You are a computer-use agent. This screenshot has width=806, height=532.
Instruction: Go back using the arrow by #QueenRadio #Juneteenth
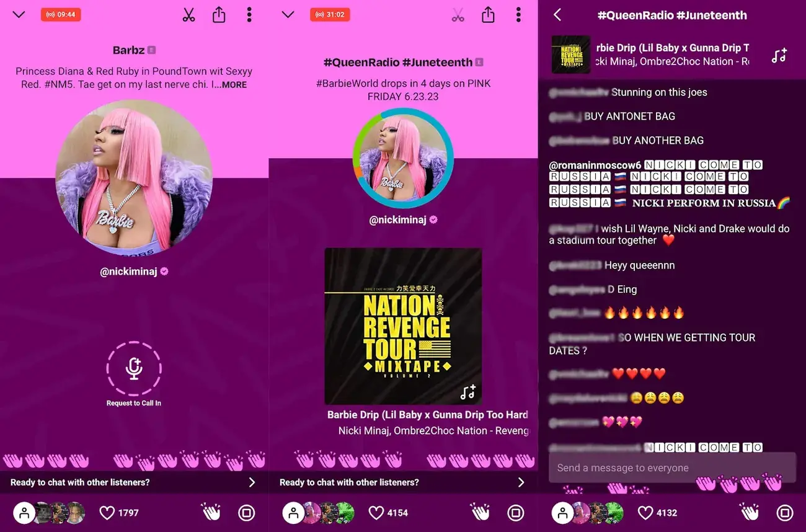[557, 15]
